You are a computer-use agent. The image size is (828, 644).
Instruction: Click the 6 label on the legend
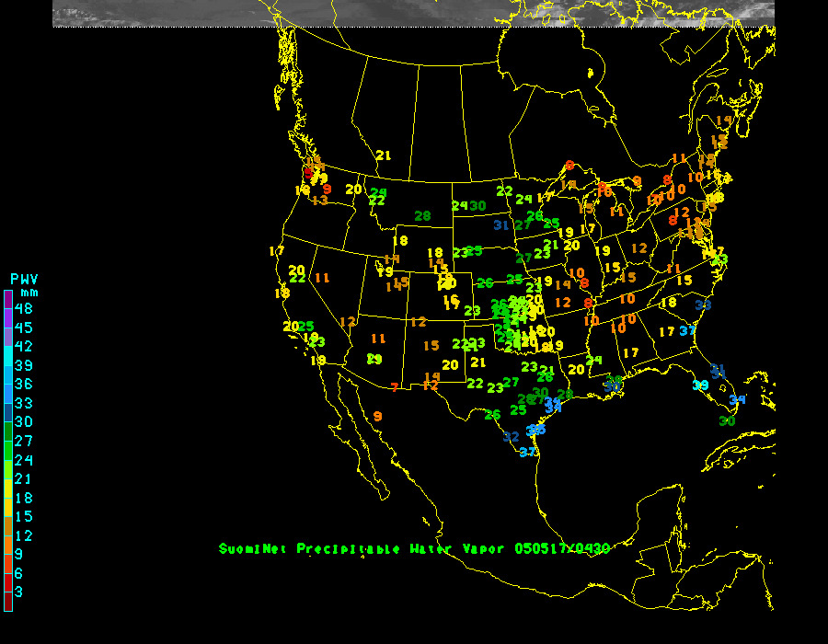tap(19, 573)
